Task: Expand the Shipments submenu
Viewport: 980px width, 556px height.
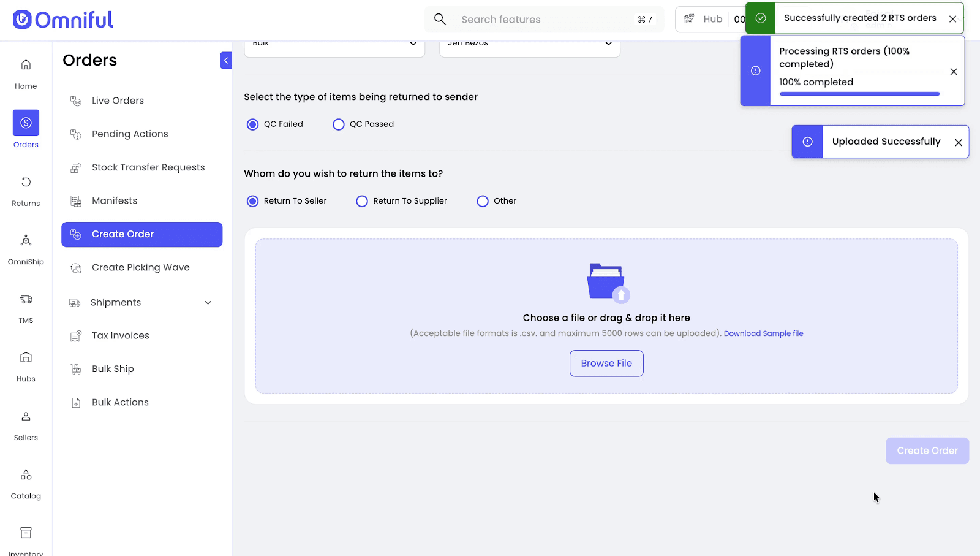Action: pyautogui.click(x=208, y=303)
